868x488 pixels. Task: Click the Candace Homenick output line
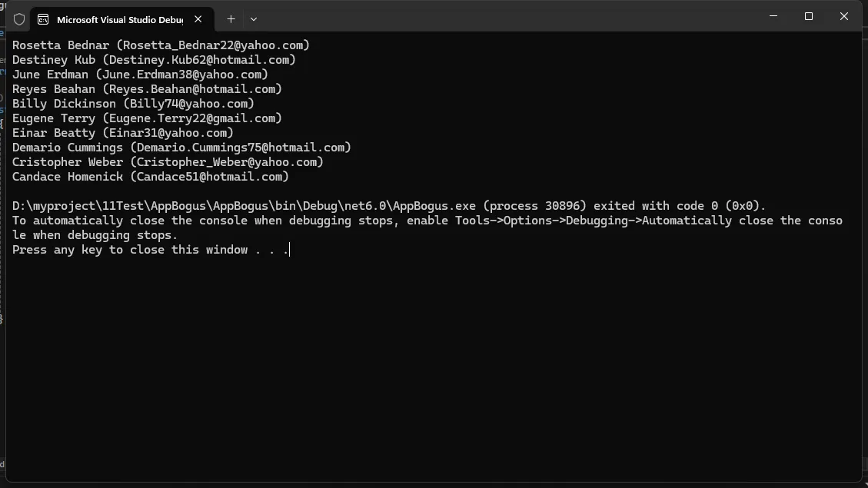pyautogui.click(x=151, y=177)
